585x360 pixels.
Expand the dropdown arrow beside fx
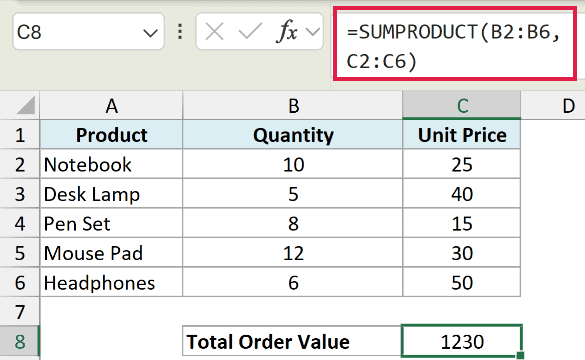(x=313, y=32)
